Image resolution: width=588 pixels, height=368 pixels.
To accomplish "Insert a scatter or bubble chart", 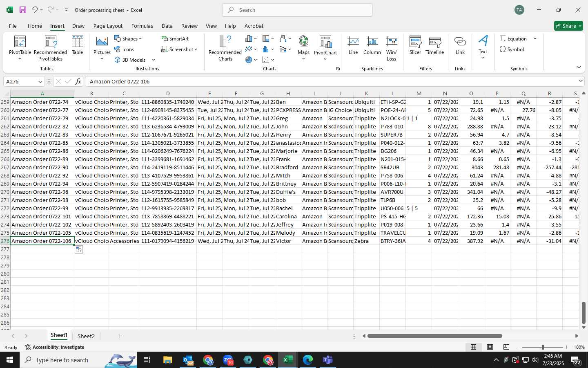I will pos(268,60).
